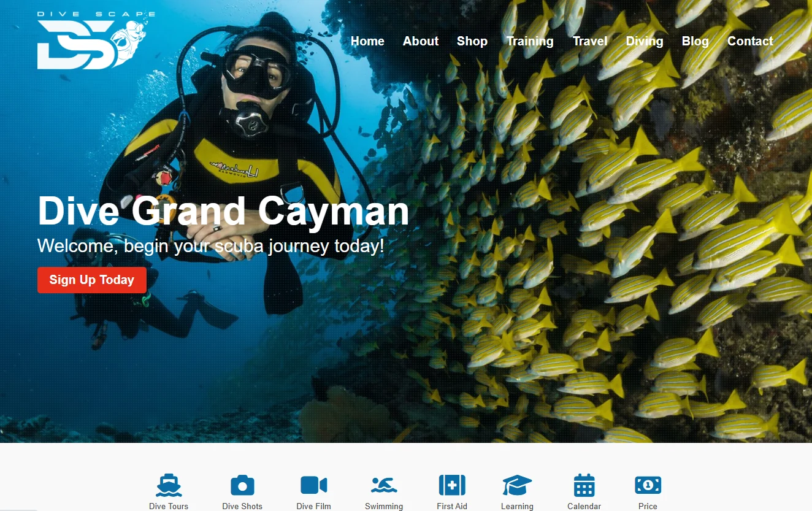Open the Travel menu item
812x511 pixels.
590,41
